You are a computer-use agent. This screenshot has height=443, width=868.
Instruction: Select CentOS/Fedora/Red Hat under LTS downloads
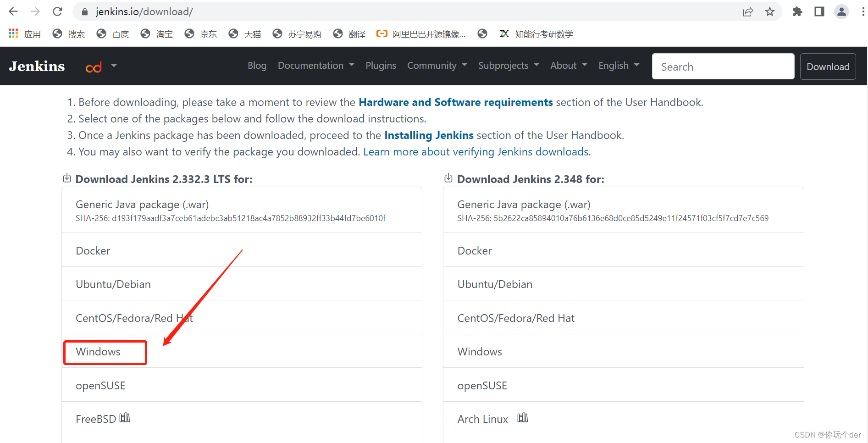[x=242, y=318]
